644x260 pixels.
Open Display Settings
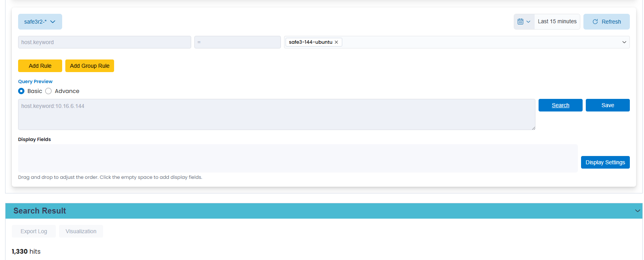pyautogui.click(x=605, y=162)
